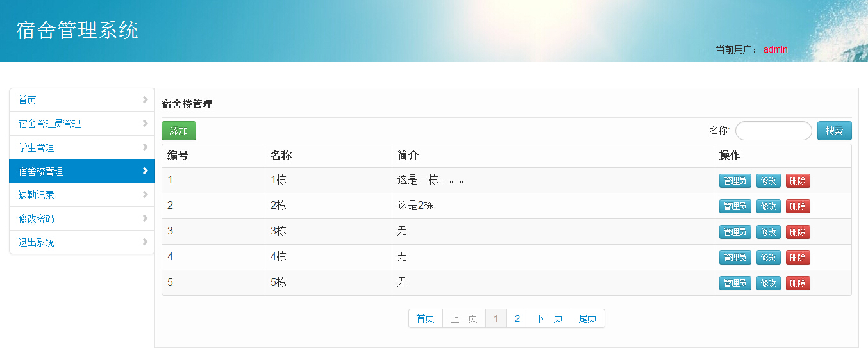Screen dimensions: 868x353
Task: Click the 搜索 button
Action: point(834,131)
